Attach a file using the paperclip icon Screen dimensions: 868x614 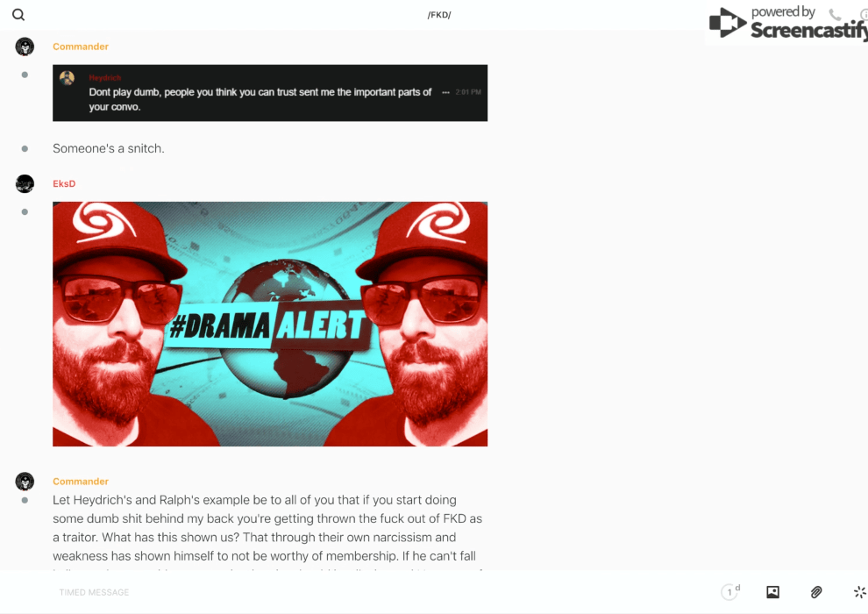click(816, 592)
